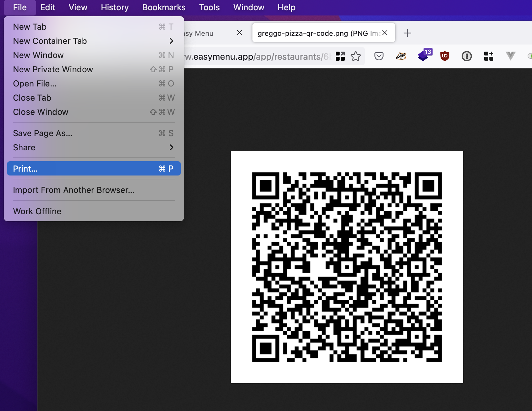Click the easymenu.app address bar URL

[x=258, y=56]
